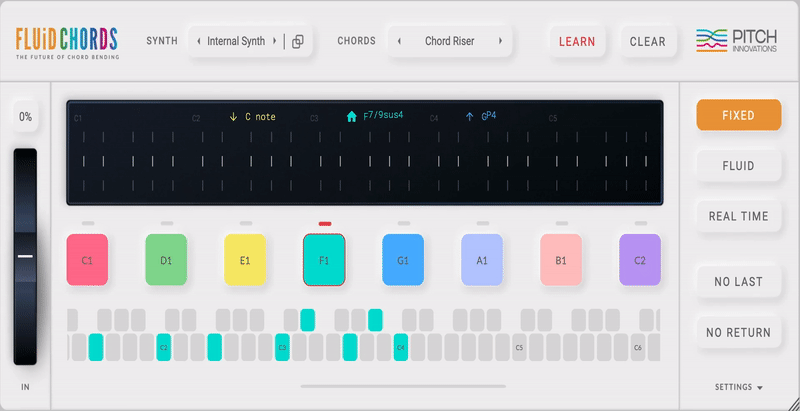The height and width of the screenshot is (411, 800).
Task: Click the CLEAR button
Action: 648,41
